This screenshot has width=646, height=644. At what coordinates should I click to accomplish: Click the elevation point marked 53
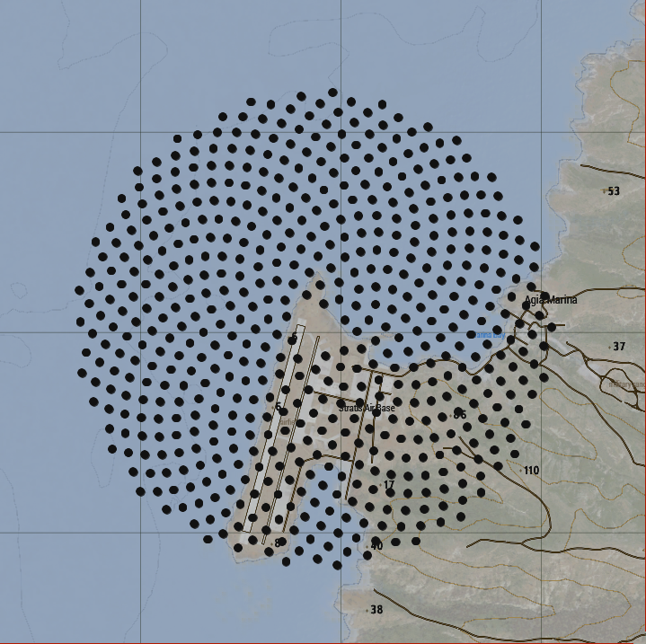[614, 191]
